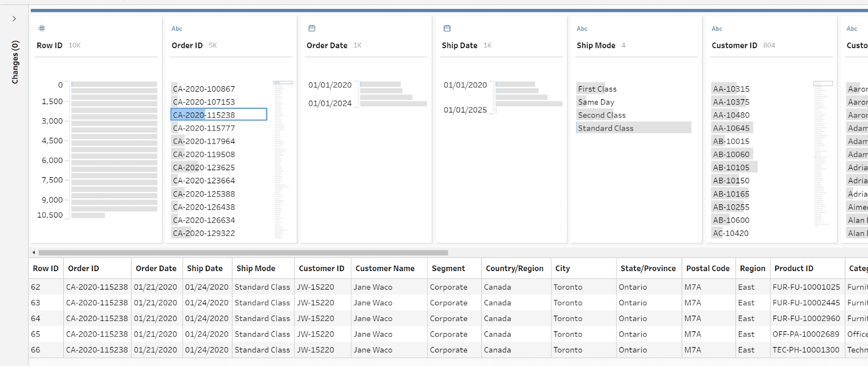868x366 pixels.
Task: Select Product ID cell OFF-PA-10002689
Action: (x=807, y=335)
